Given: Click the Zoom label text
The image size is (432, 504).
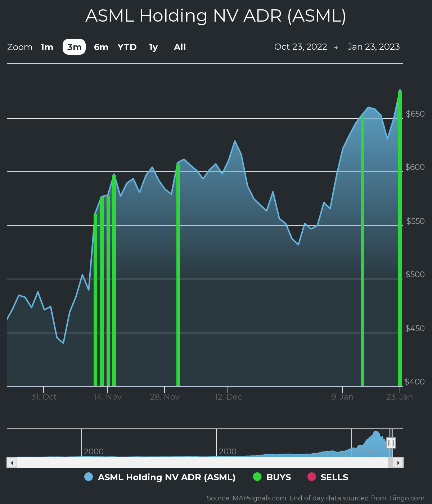Looking at the screenshot, I should (x=20, y=47).
